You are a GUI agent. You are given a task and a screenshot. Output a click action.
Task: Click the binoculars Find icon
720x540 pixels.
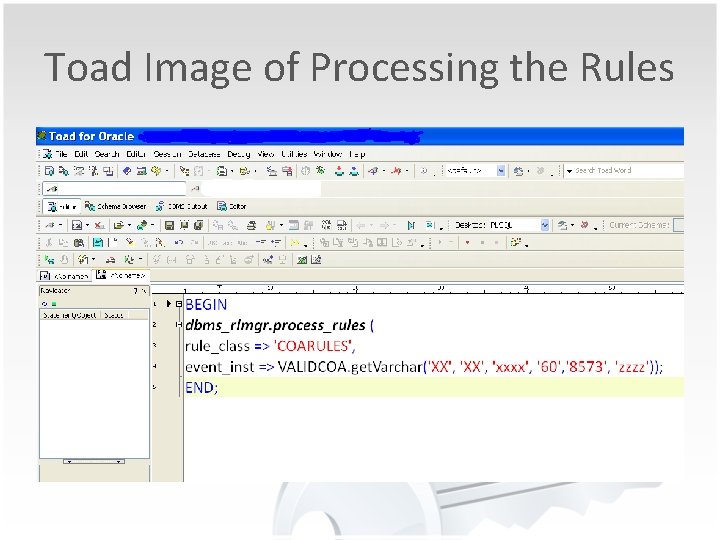[79, 242]
